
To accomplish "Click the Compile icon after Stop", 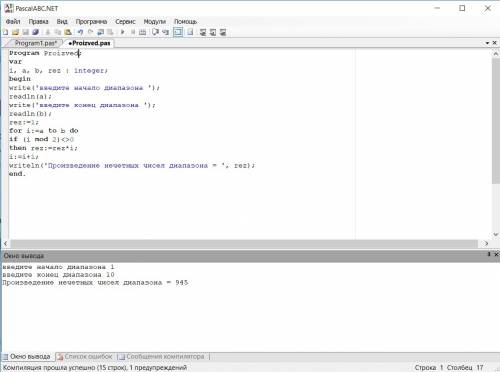I will point(142,32).
